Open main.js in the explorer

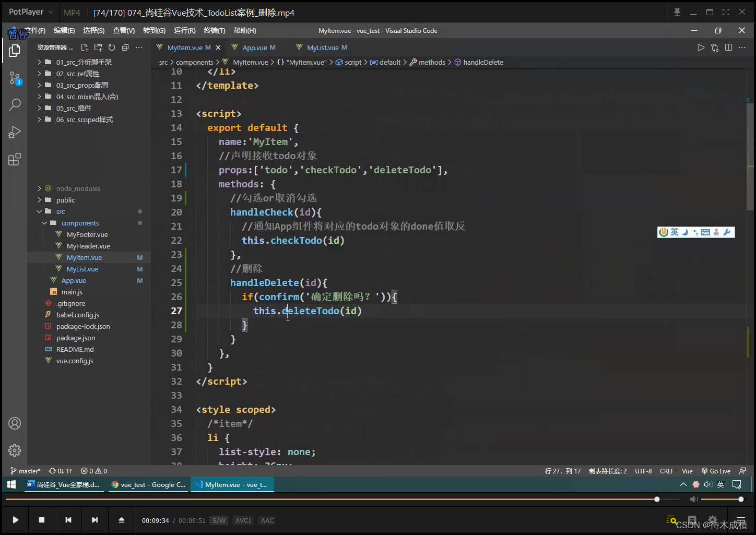[72, 292]
